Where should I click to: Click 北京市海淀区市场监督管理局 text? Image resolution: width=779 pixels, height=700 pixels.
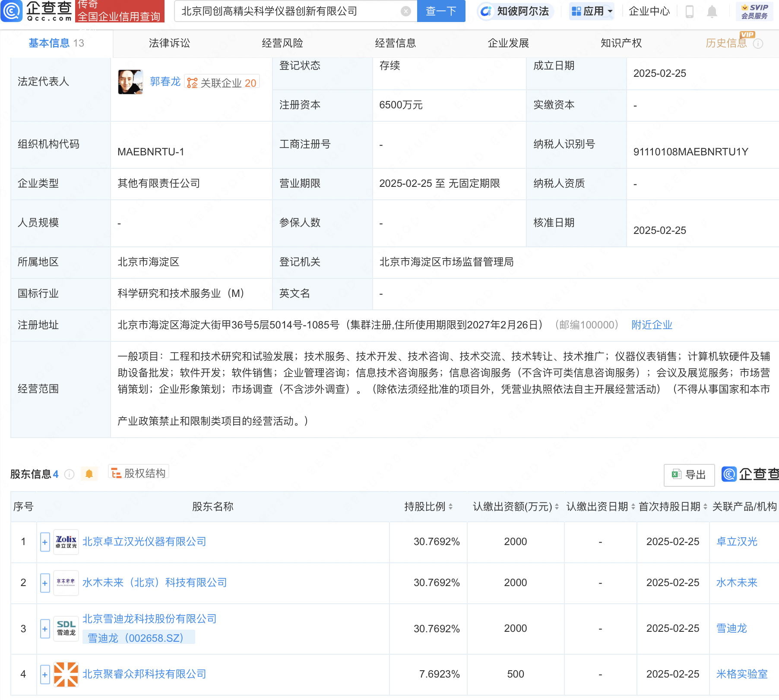point(446,262)
